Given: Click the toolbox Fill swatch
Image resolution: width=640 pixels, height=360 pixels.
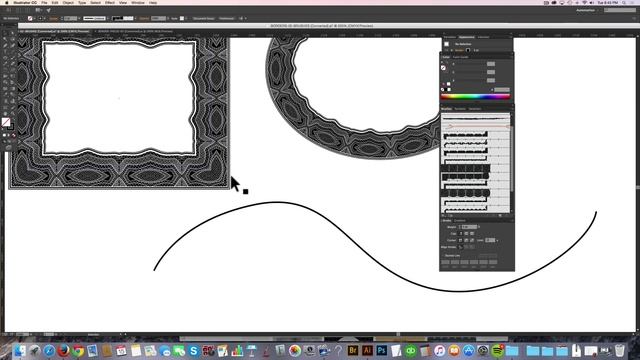Looking at the screenshot, I should point(6,122).
